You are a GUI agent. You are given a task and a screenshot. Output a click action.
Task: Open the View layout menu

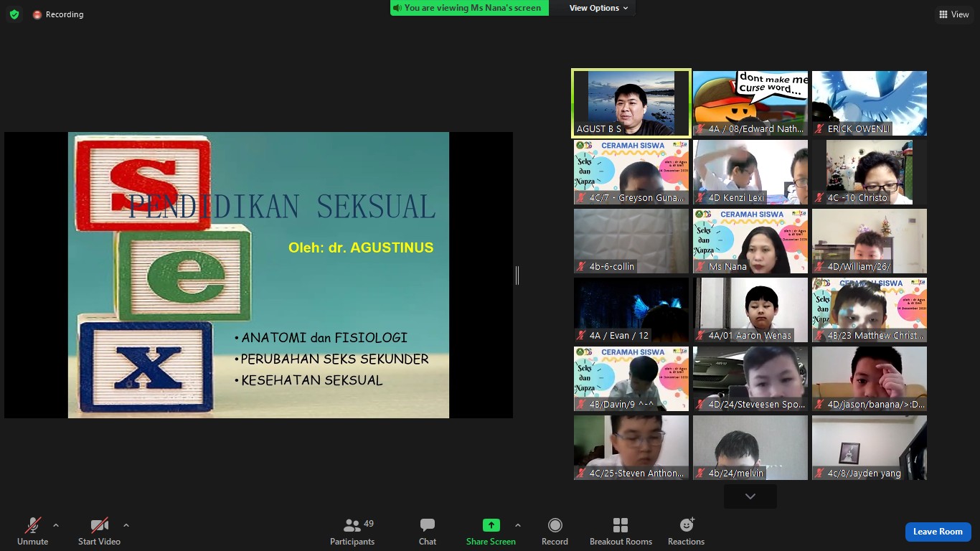pos(953,14)
